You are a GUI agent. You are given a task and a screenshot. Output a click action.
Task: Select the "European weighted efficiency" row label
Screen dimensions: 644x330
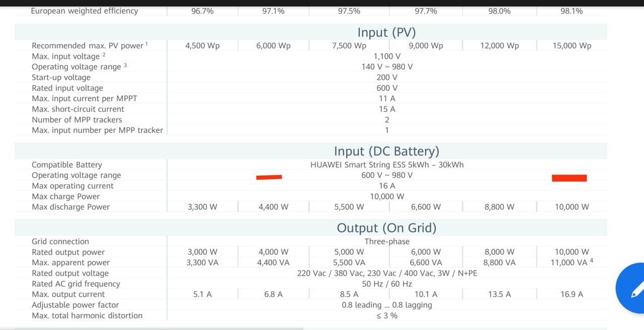pos(85,11)
